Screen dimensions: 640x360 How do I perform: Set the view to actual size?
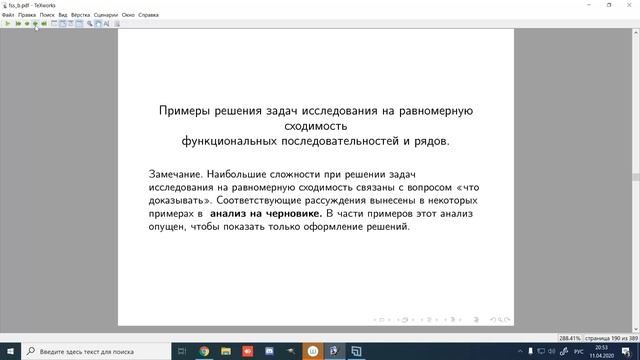[x=54, y=24]
